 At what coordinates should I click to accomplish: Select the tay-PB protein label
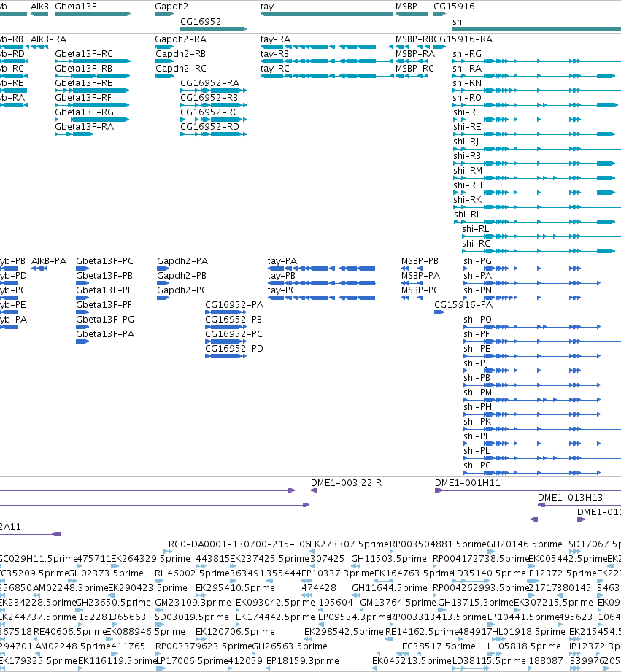(x=282, y=277)
